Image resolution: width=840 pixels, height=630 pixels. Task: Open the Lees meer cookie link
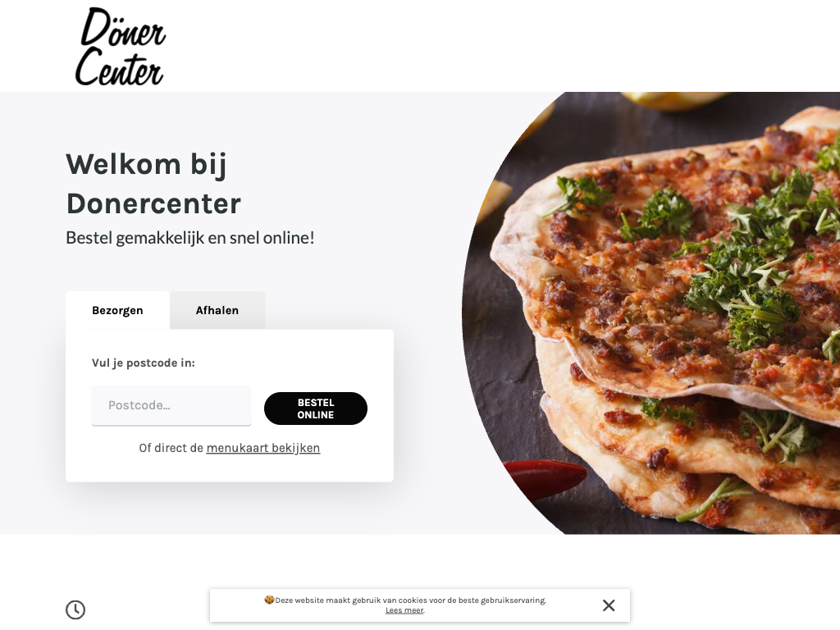pyautogui.click(x=404, y=610)
